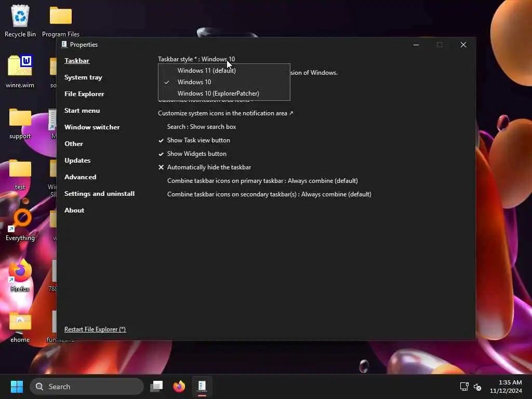The height and width of the screenshot is (399, 532).
Task: Minimize the Properties window
Action: (416, 45)
